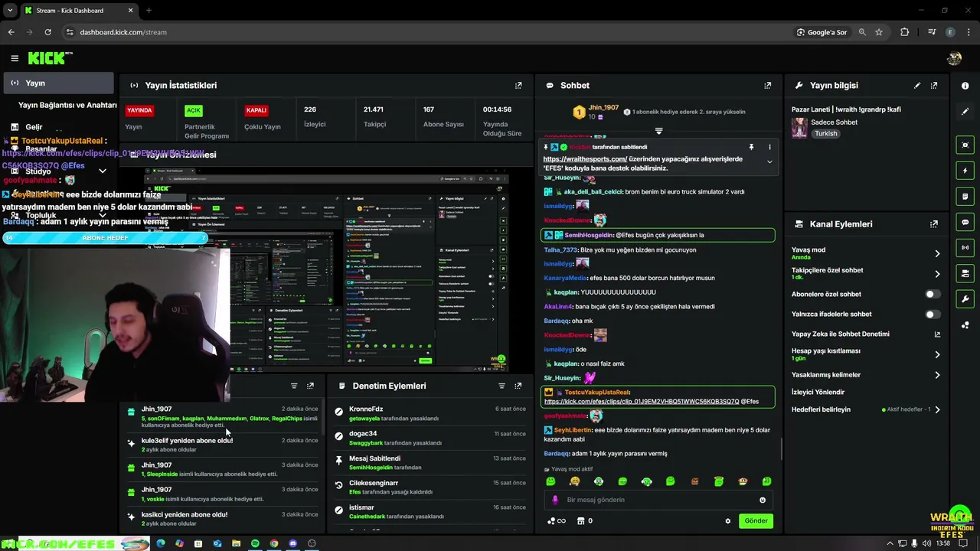Open the wraithesports.com link in pinned message
This screenshot has width=980, height=551.
tap(585, 159)
